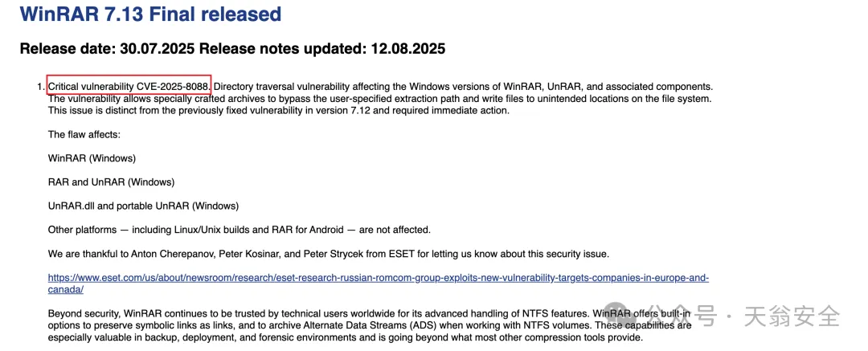Open the ESET research newsroom link
Image resolution: width=868 pixels, height=351 pixels.
click(x=378, y=278)
